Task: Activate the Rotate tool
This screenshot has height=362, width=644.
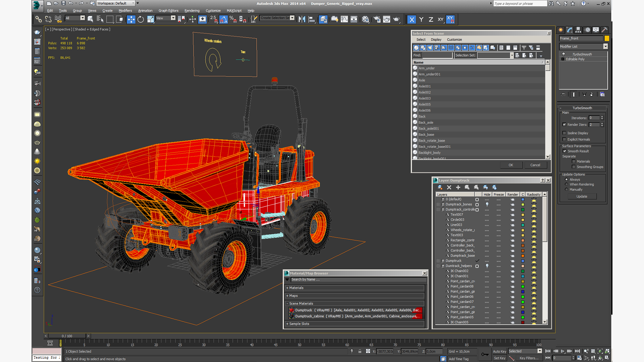Action: pos(141,19)
